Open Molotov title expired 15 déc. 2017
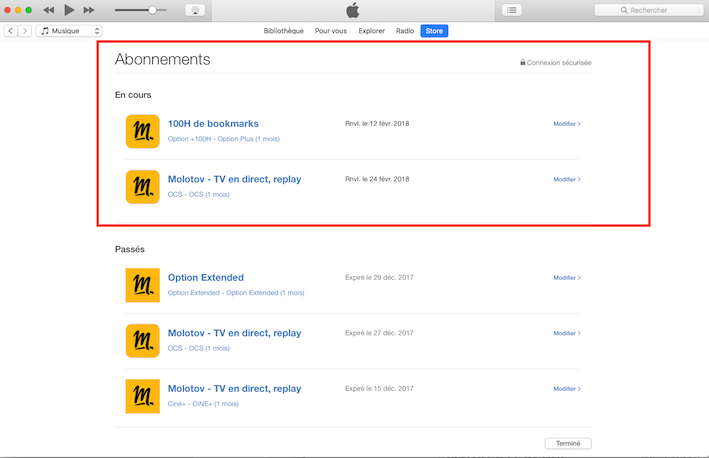The width and height of the screenshot is (709, 458). point(234,388)
